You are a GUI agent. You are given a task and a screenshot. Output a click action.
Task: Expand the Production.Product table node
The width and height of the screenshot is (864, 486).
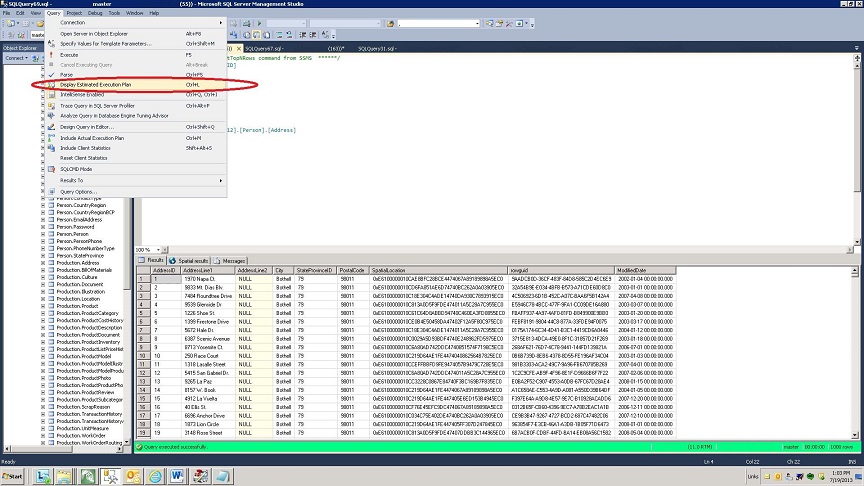point(43,306)
